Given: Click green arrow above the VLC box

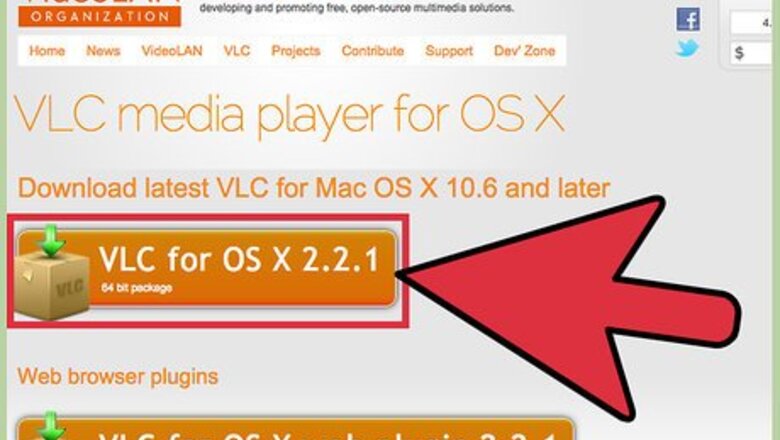Looking at the screenshot, I should [51, 241].
